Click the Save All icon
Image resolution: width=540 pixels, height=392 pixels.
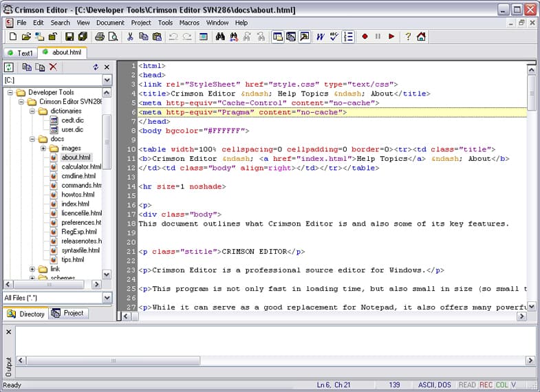(83, 36)
